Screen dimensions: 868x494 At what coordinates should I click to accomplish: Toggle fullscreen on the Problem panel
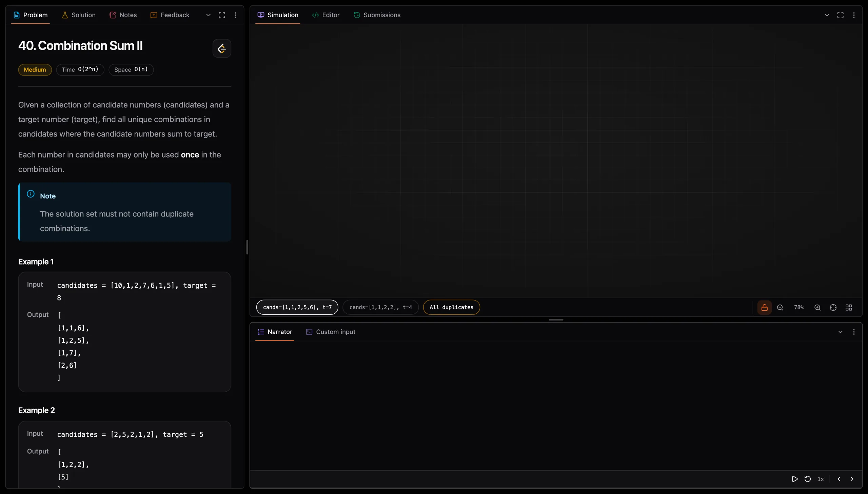tap(222, 15)
